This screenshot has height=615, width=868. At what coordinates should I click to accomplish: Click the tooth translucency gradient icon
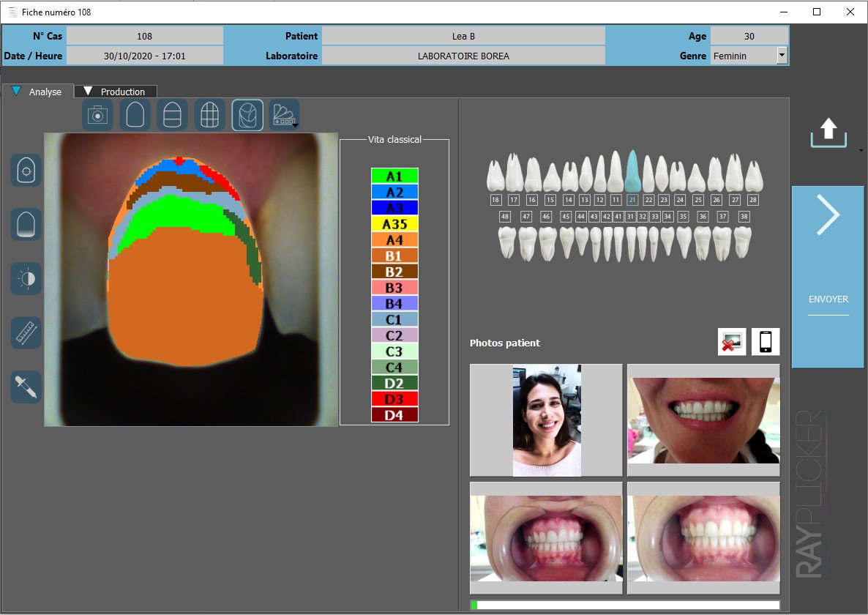coord(26,224)
